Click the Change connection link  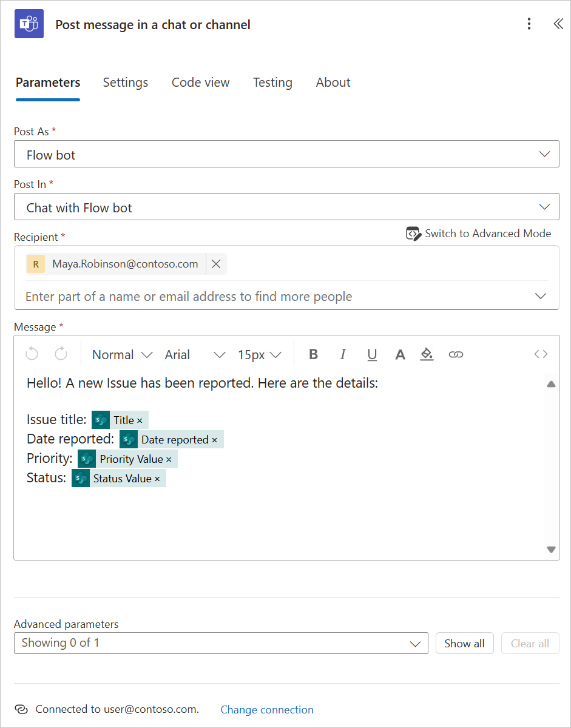266,709
